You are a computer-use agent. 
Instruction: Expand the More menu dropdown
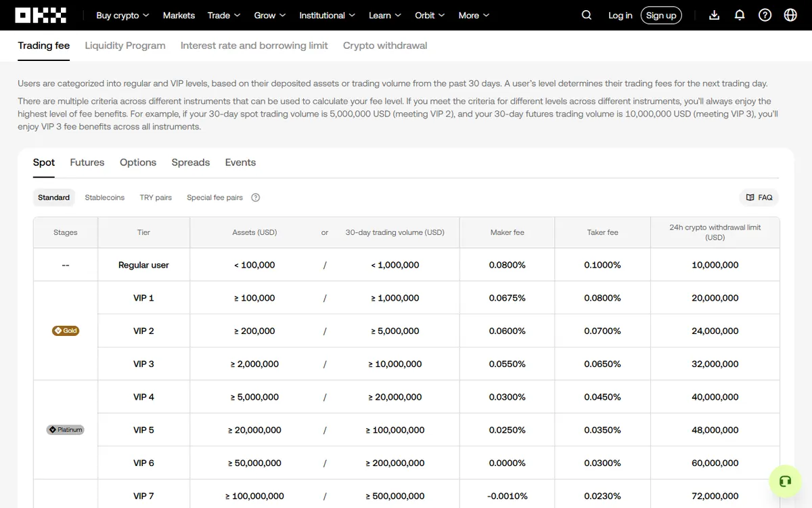tap(474, 15)
